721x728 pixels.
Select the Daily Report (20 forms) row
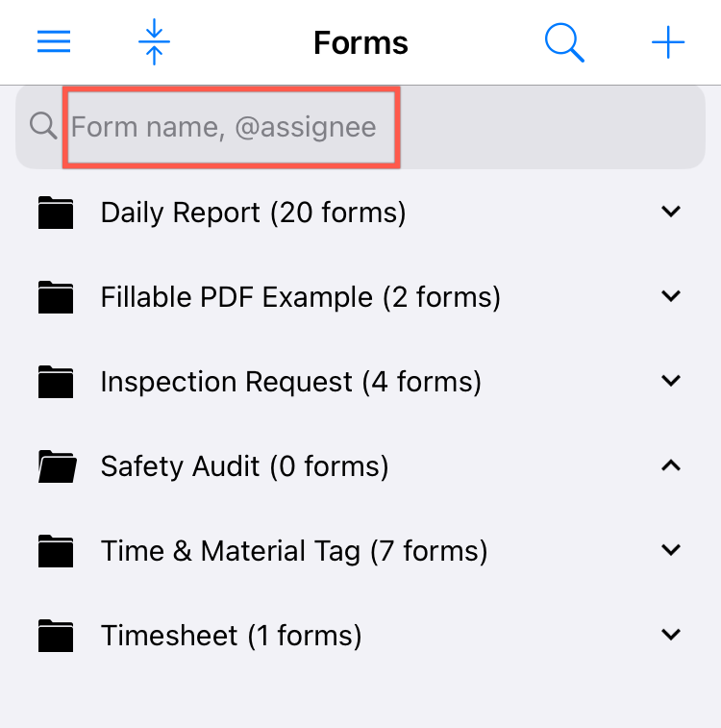pos(253,213)
